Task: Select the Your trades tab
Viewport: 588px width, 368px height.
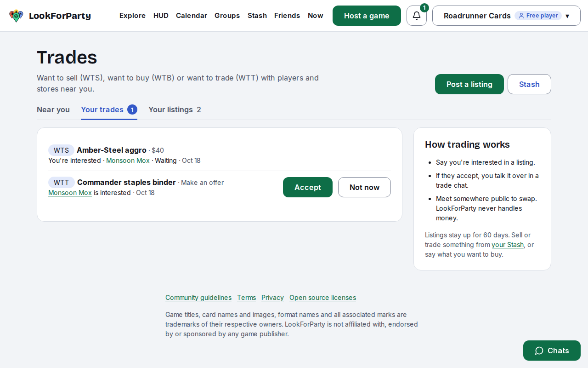Action: click(109, 109)
